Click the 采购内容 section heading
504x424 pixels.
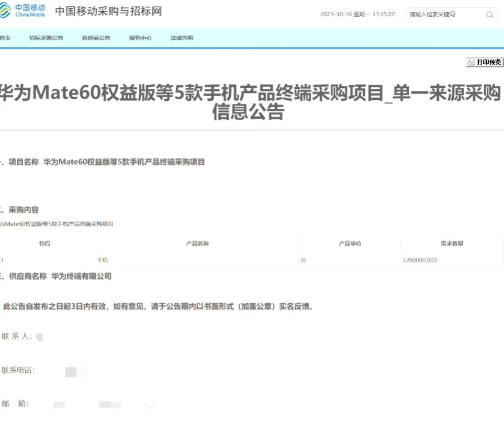tap(19, 210)
